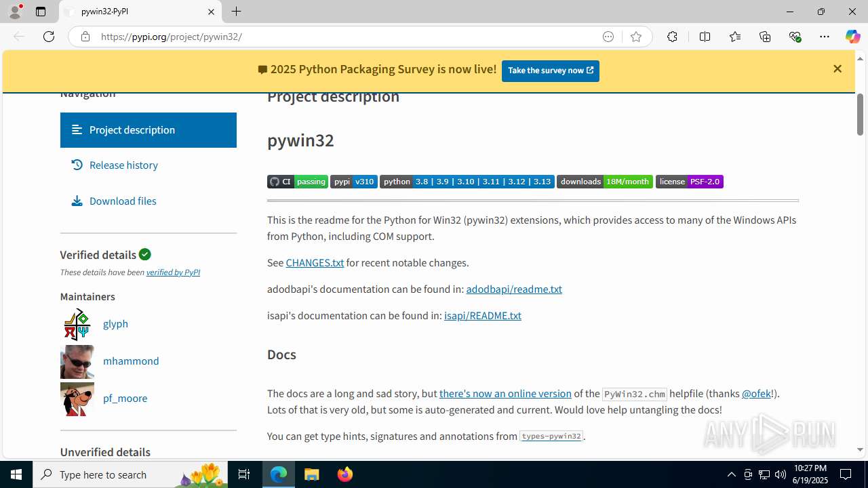Open Task View on the taskbar

click(x=244, y=474)
